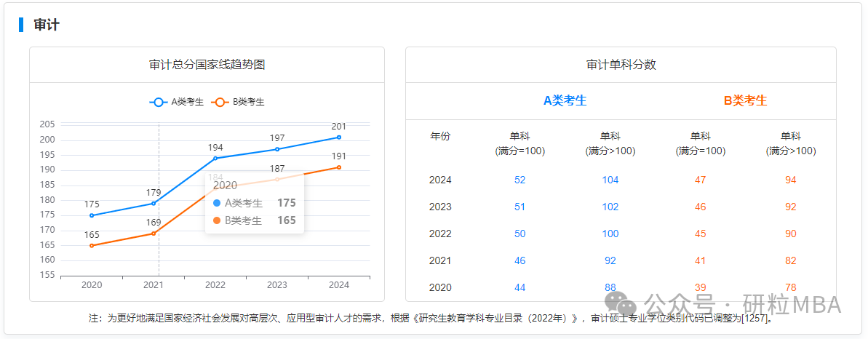Click the 2021 label on the chart x-axis

[154, 285]
